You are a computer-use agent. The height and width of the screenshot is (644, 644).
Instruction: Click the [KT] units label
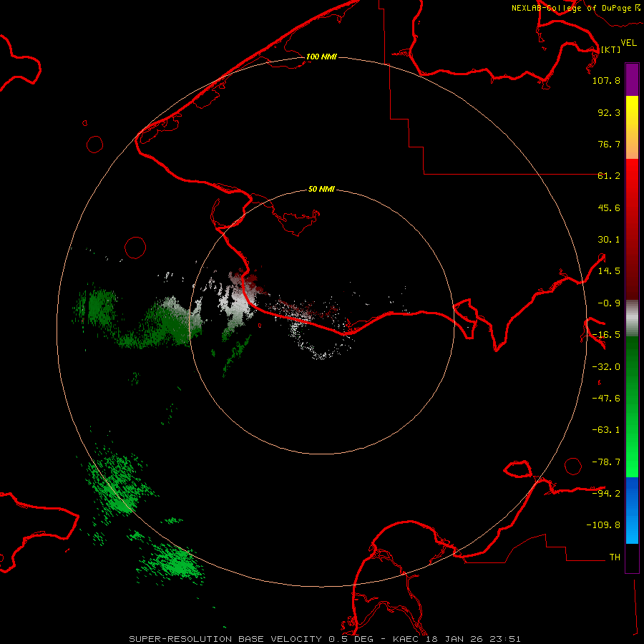tap(610, 49)
